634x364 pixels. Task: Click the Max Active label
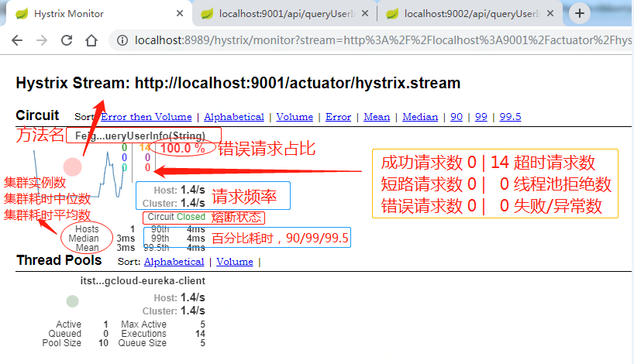143,325
